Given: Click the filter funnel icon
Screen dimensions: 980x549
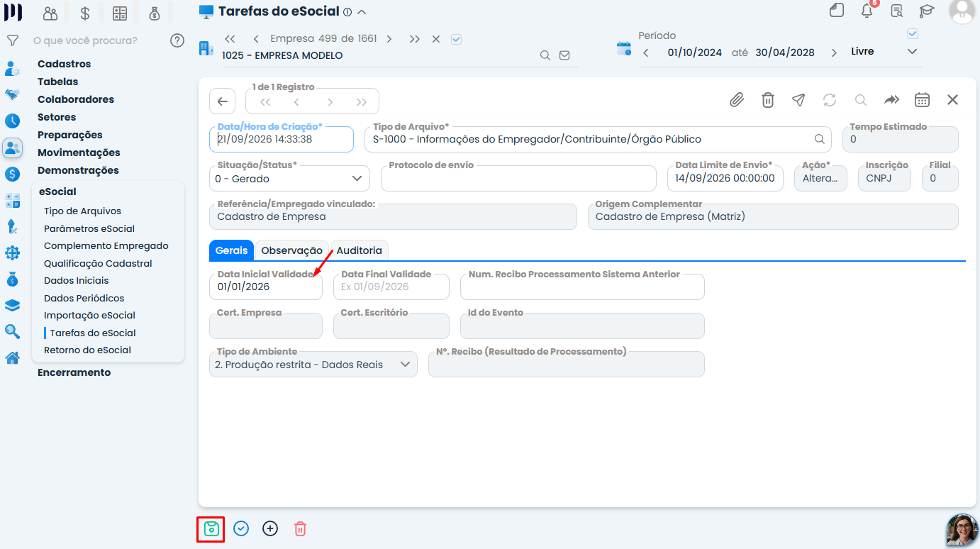Looking at the screenshot, I should (12, 40).
